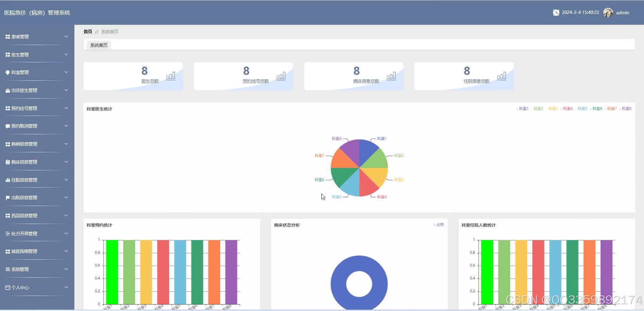The height and width of the screenshot is (311, 644).
Task: Expand 科室管理 menu chevron
Action: [x=66, y=72]
